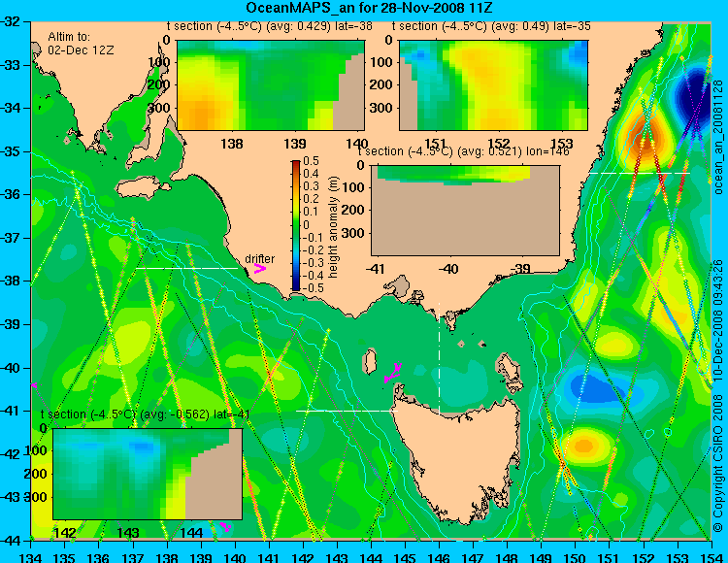Click the 143 label under the lat=-41 inset
The width and height of the screenshot is (728, 563).
coord(127,532)
